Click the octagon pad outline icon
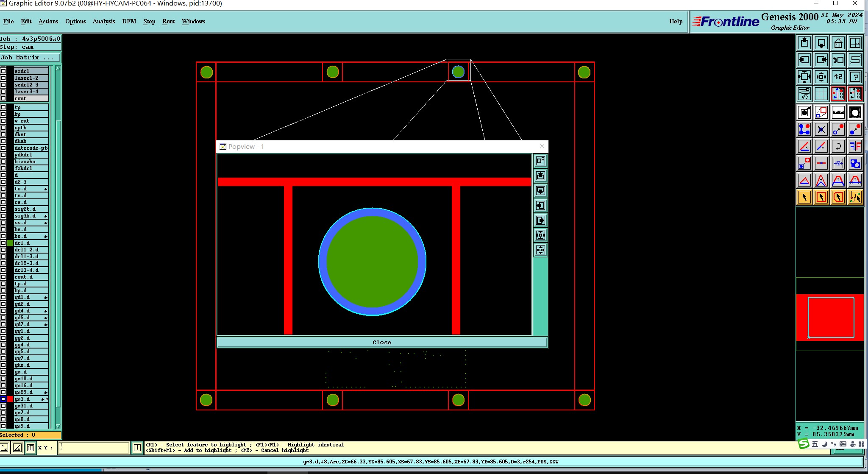868x474 pixels. [855, 112]
